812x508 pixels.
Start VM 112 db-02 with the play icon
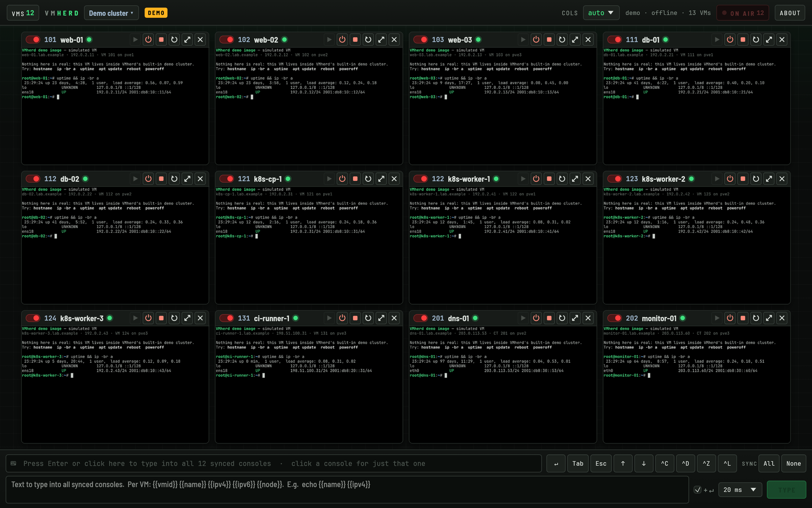(135, 179)
